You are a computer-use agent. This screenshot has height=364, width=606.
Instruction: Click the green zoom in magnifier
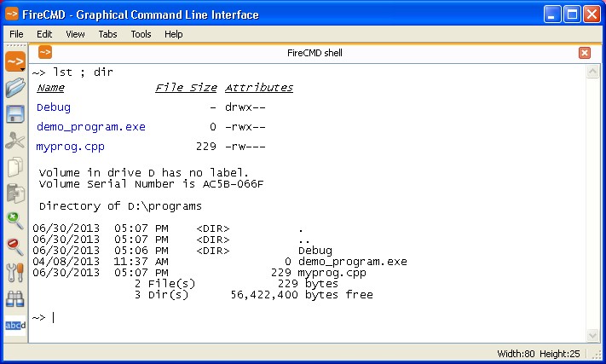tap(15, 220)
